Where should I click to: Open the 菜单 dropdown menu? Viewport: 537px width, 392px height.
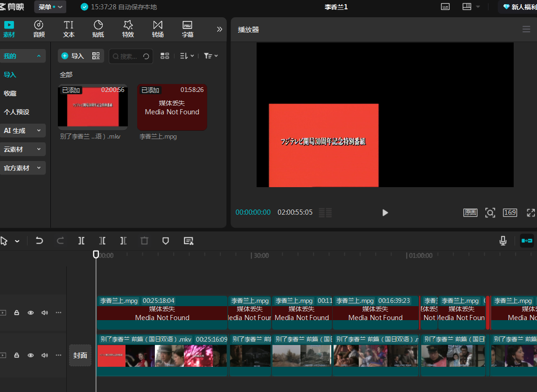point(50,7)
